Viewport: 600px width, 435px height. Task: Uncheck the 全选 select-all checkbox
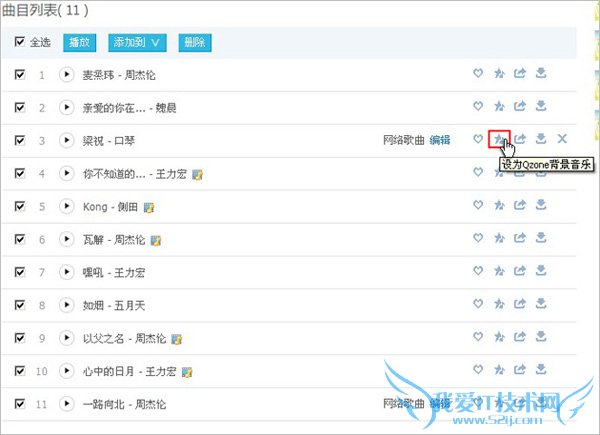pos(20,41)
